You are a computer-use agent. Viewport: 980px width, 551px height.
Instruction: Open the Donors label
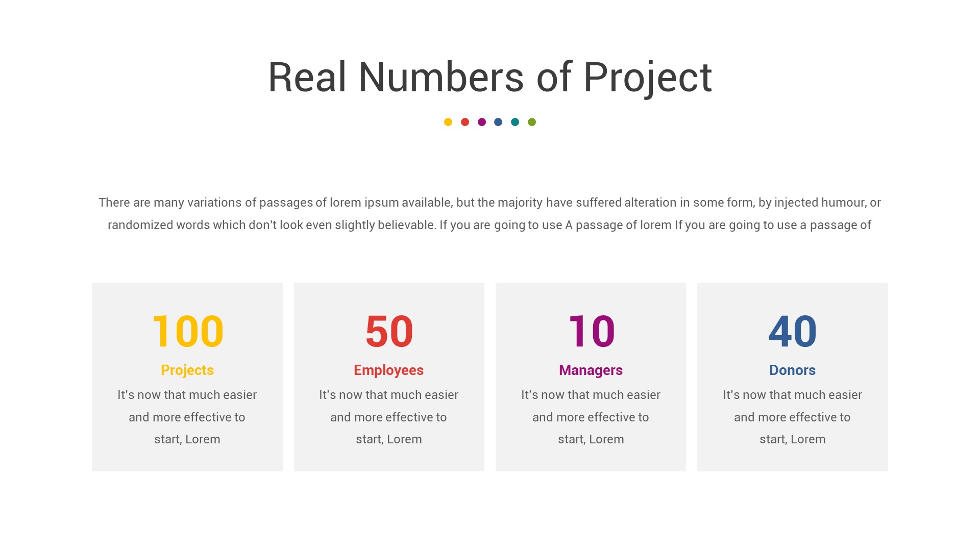point(792,370)
